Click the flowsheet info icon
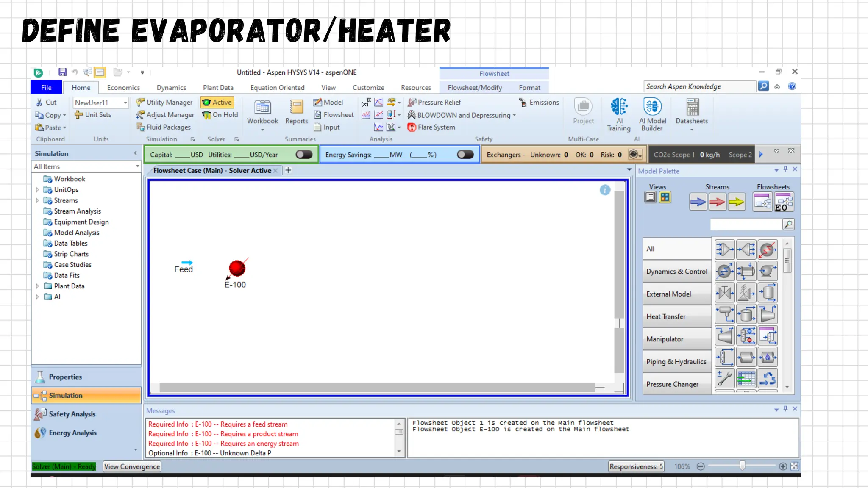Image resolution: width=868 pixels, height=488 pixels. [x=605, y=190]
